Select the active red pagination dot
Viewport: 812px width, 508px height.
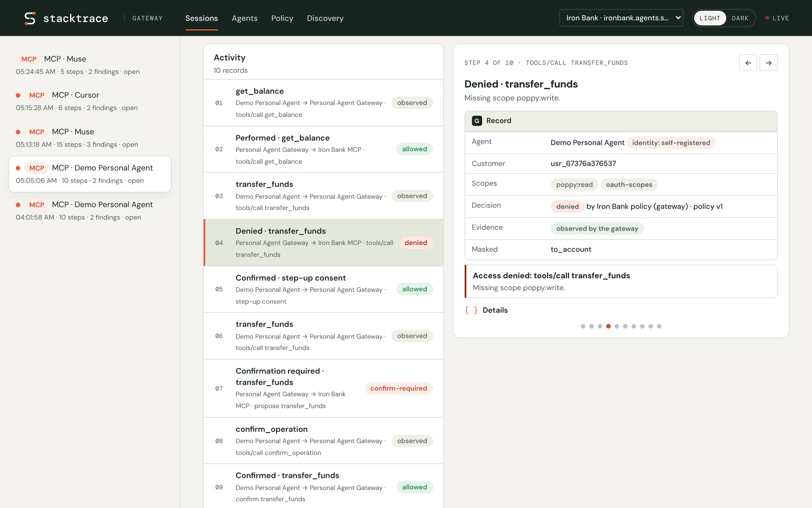tap(608, 326)
